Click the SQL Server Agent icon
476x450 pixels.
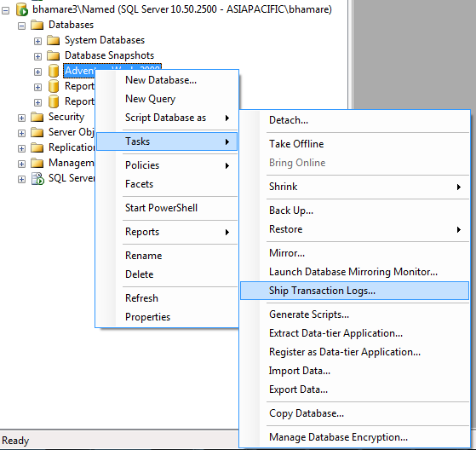point(38,179)
